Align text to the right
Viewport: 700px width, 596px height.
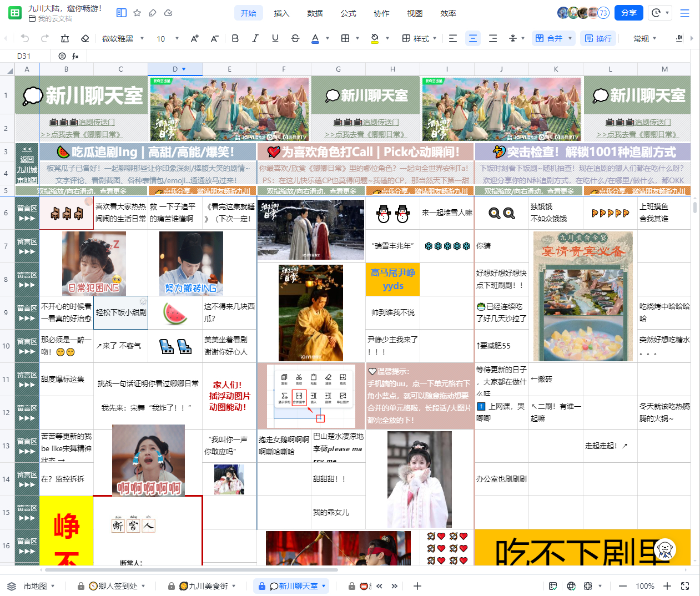click(493, 38)
